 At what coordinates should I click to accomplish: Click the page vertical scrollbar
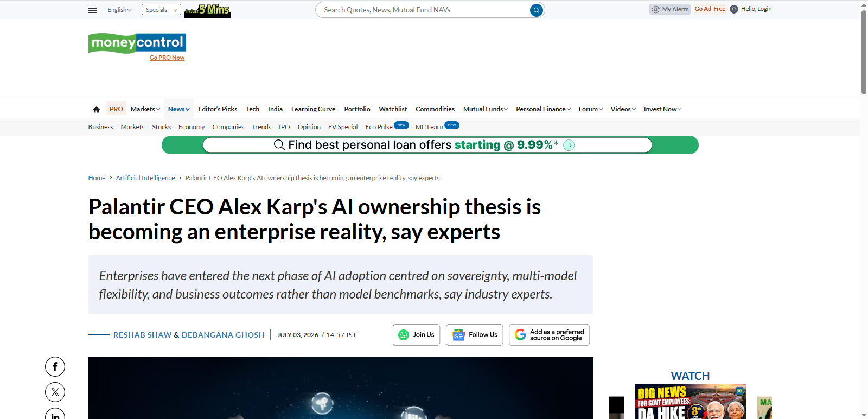[864, 210]
